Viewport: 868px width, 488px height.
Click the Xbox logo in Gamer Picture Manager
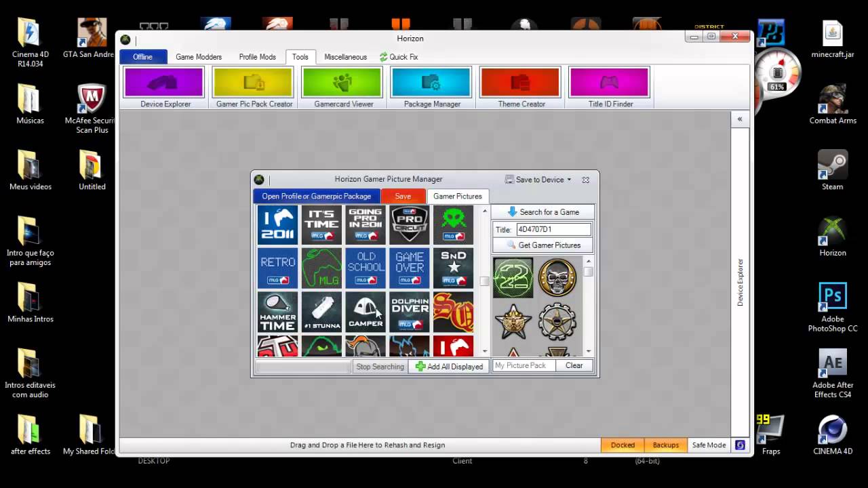(x=259, y=180)
